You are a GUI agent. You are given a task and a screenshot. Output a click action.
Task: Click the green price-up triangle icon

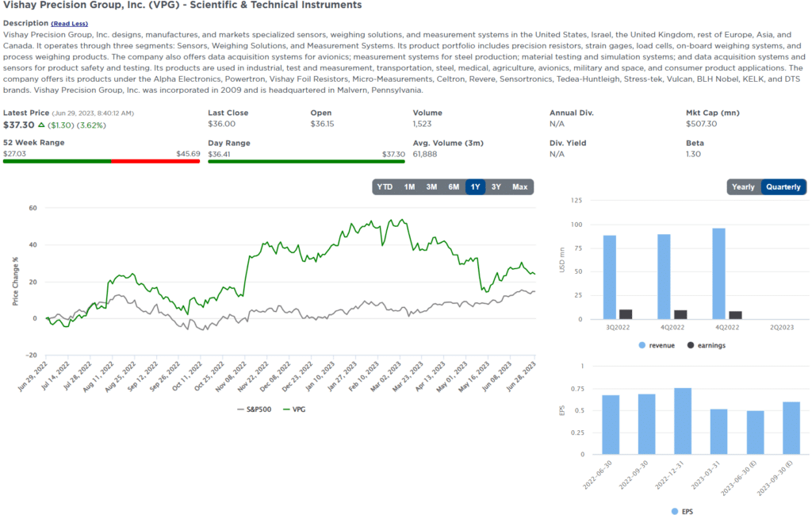click(x=41, y=125)
